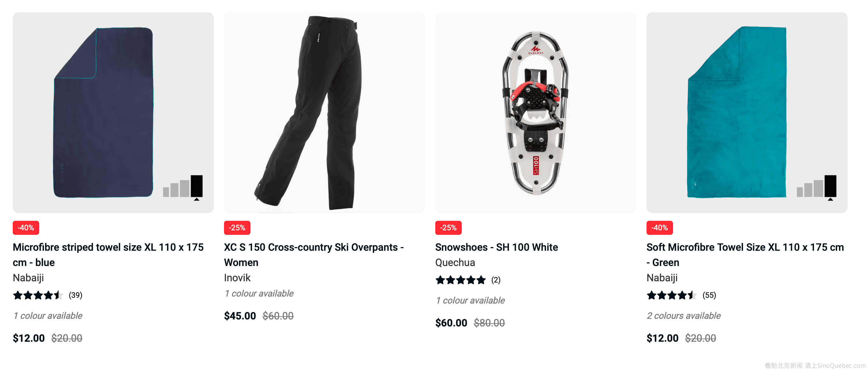The image size is (868, 371).
Task: Open the white snowshoe product photo
Action: pos(535,112)
